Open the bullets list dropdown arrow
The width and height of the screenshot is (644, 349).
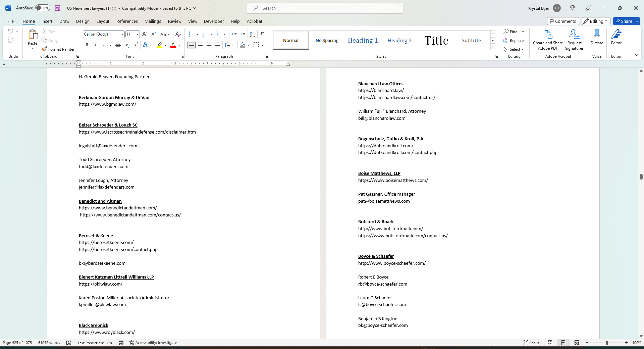click(x=198, y=34)
